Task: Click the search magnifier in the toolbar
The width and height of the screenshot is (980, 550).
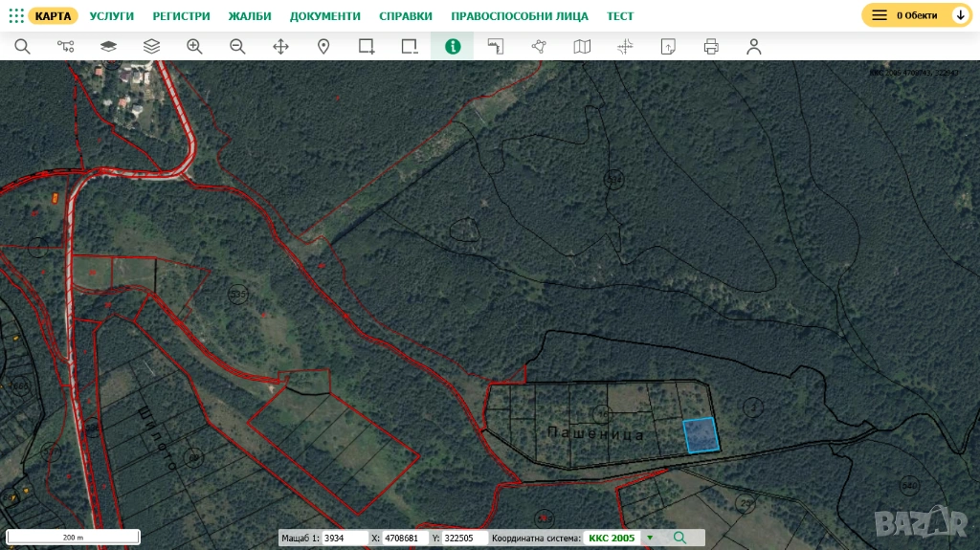Action: tap(22, 46)
